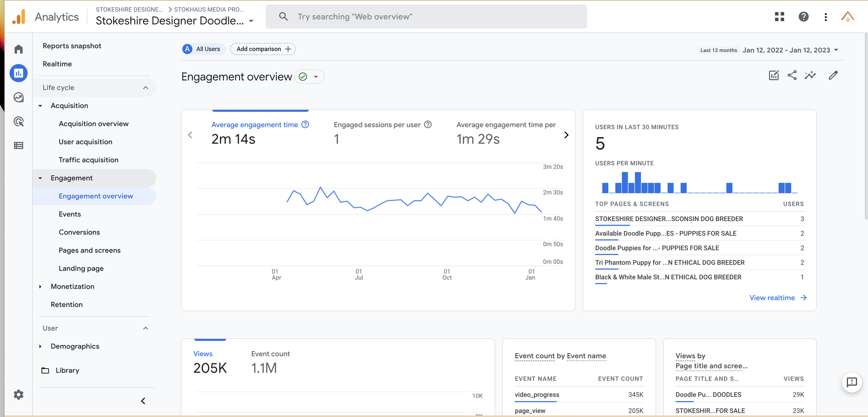This screenshot has width=868, height=417.
Task: Open report status dropdown beside Engagement overview
Action: click(316, 77)
